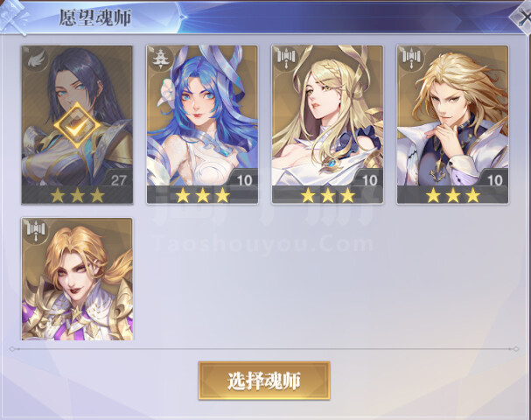The height and width of the screenshot is (420, 531).
Task: Click the wing class icon on dark-haired card
Action: [x=36, y=60]
